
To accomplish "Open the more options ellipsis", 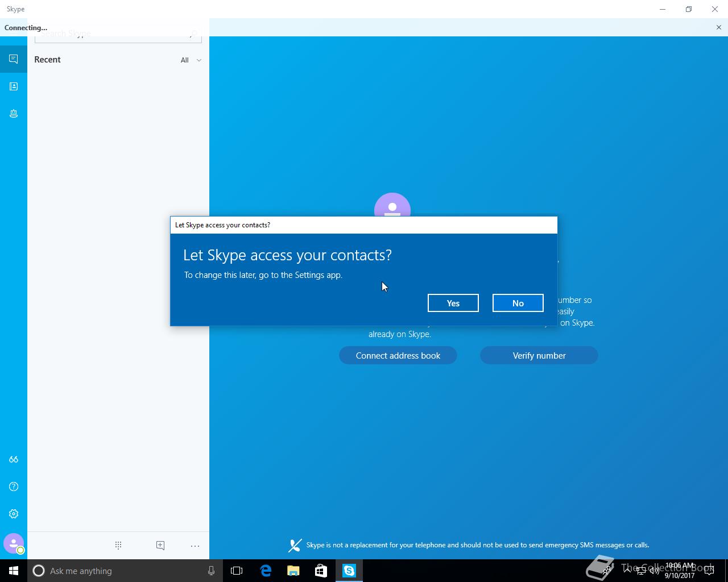I will [195, 546].
